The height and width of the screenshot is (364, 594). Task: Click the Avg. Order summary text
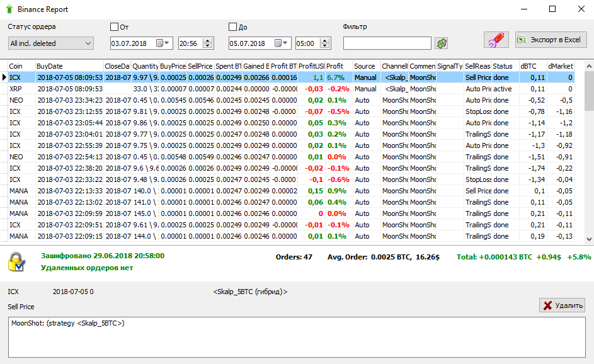[x=384, y=257]
